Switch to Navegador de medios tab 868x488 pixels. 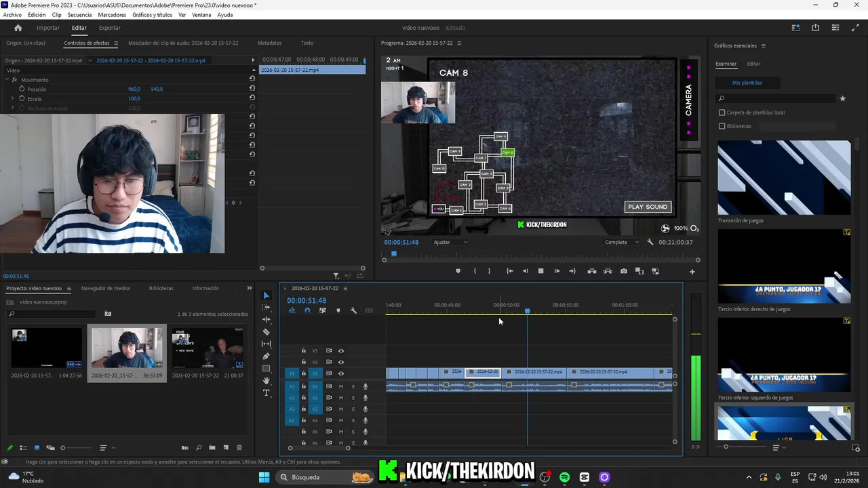coord(106,288)
